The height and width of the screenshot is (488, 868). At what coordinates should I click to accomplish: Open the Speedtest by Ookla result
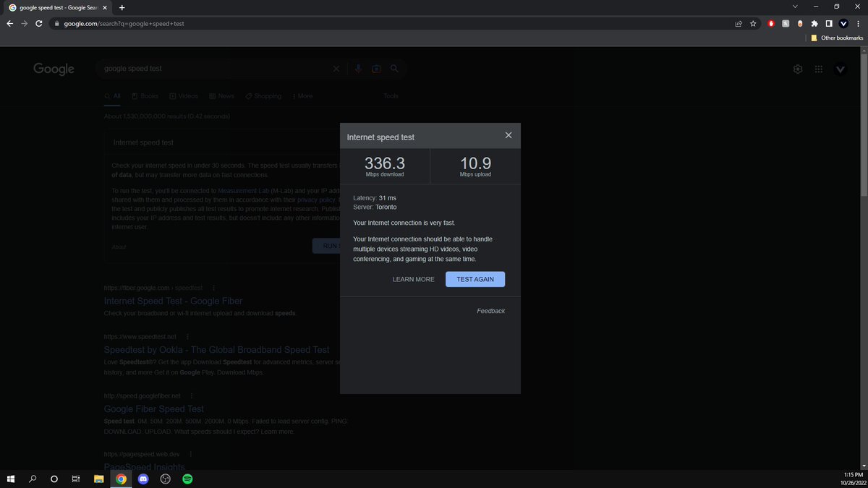[216, 349]
